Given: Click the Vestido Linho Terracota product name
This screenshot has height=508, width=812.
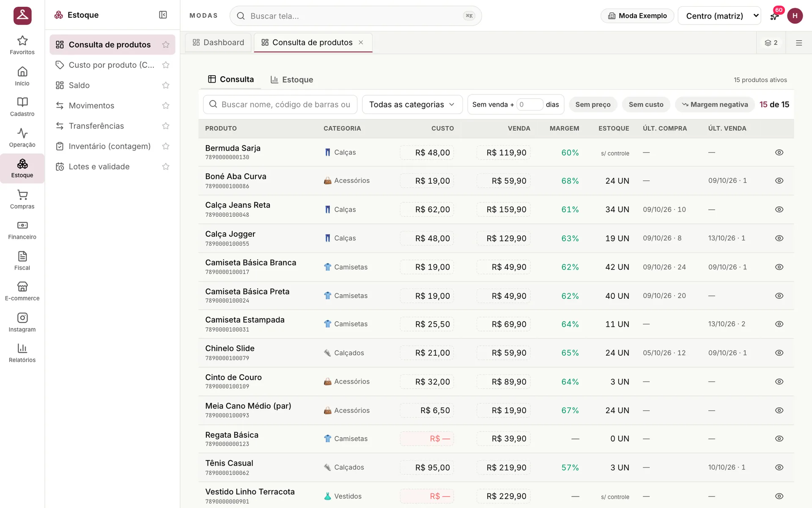Looking at the screenshot, I should [x=250, y=491].
